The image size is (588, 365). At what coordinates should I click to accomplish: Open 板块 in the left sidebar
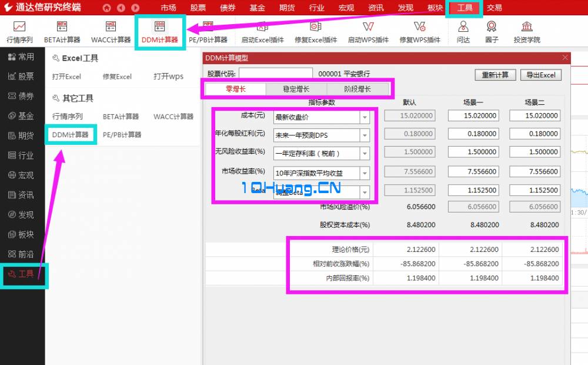coord(21,235)
